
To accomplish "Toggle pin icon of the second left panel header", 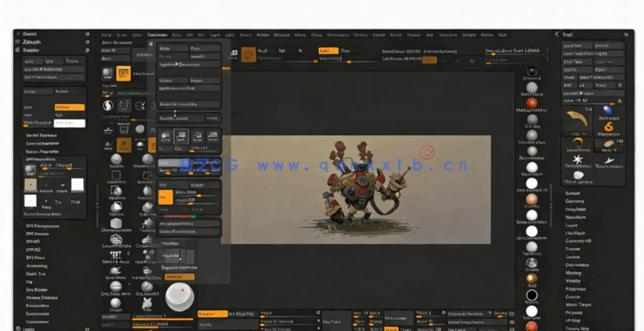I will pyautogui.click(x=87, y=42).
